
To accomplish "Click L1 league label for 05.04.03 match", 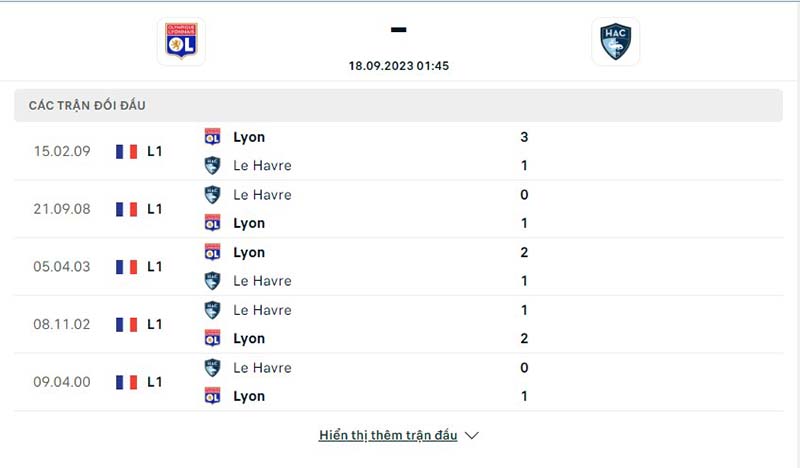I will point(155,266).
